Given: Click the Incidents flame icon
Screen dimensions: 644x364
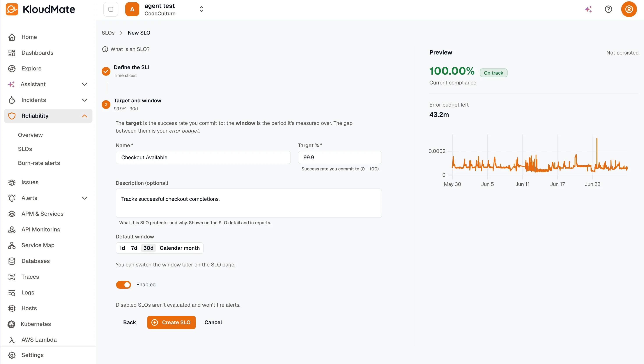Looking at the screenshot, I should (x=12, y=100).
